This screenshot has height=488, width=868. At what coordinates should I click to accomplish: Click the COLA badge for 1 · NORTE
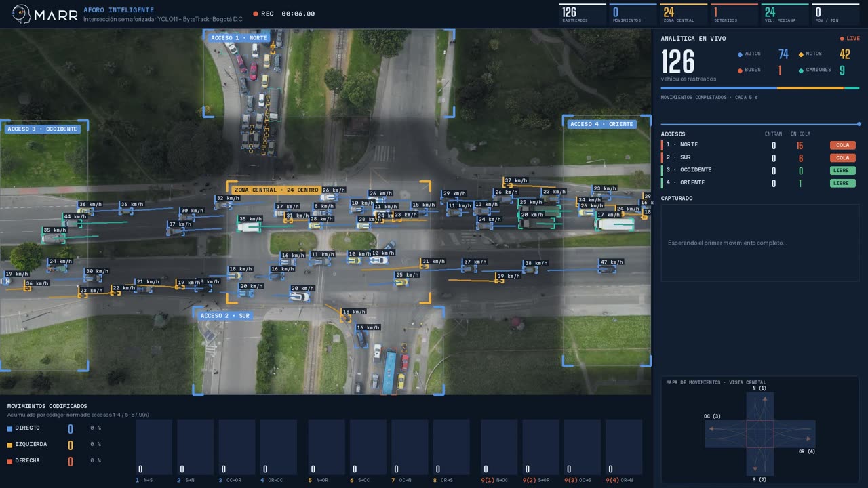tap(842, 145)
